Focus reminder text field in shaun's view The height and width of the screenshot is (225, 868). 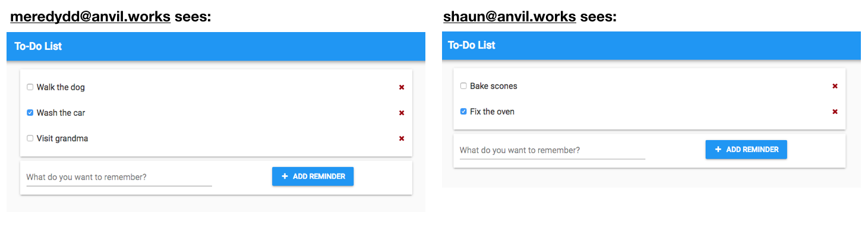click(553, 150)
